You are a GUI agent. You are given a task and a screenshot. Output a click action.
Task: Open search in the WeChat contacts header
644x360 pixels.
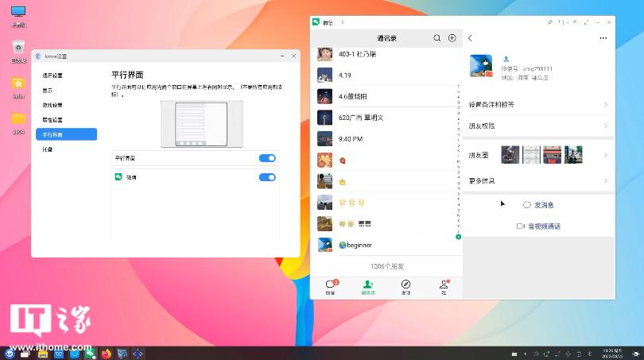[437, 38]
